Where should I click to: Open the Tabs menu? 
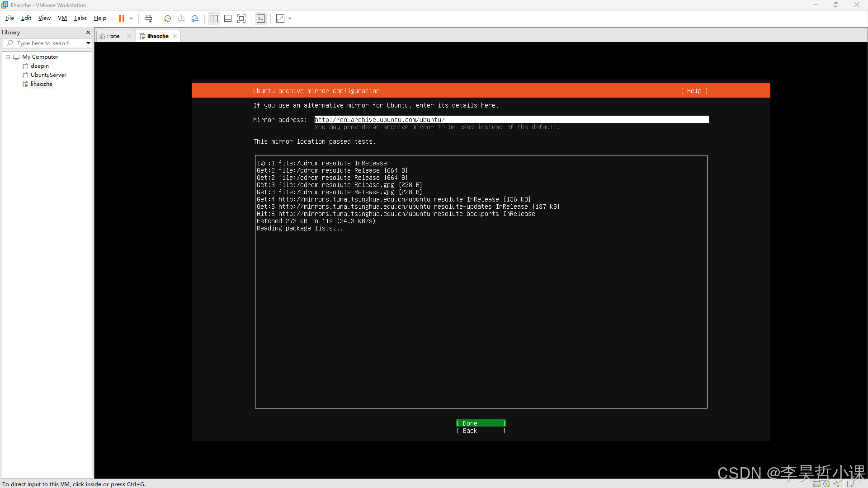pos(80,18)
